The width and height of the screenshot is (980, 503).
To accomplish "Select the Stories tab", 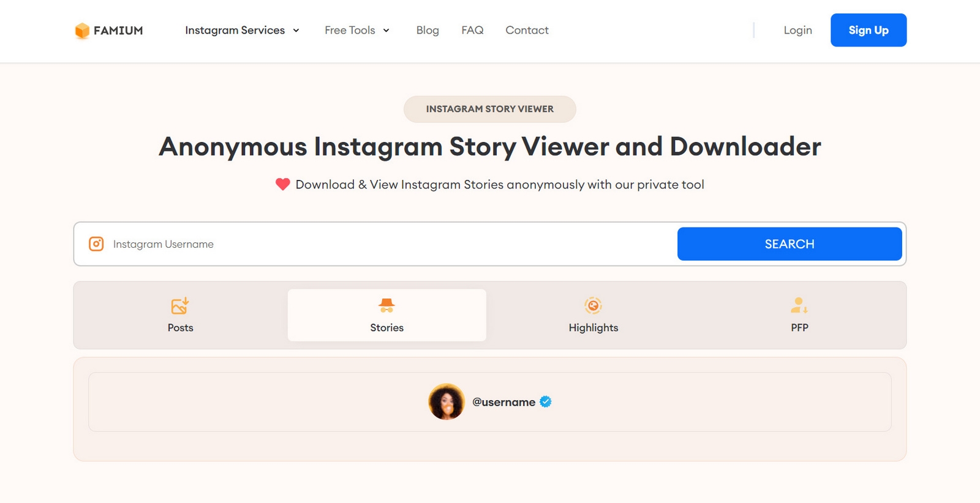I will (387, 315).
